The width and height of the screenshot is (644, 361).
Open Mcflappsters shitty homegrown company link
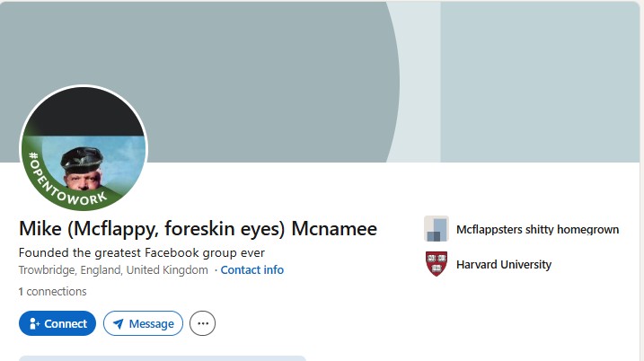[x=537, y=230]
